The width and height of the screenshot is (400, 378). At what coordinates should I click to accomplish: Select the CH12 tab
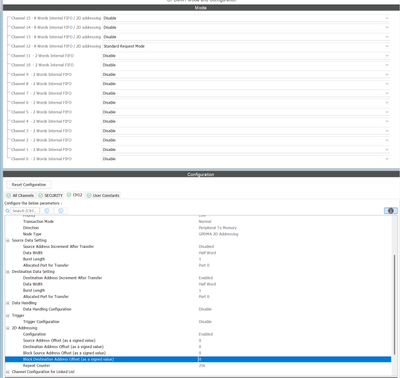pyautogui.click(x=74, y=195)
